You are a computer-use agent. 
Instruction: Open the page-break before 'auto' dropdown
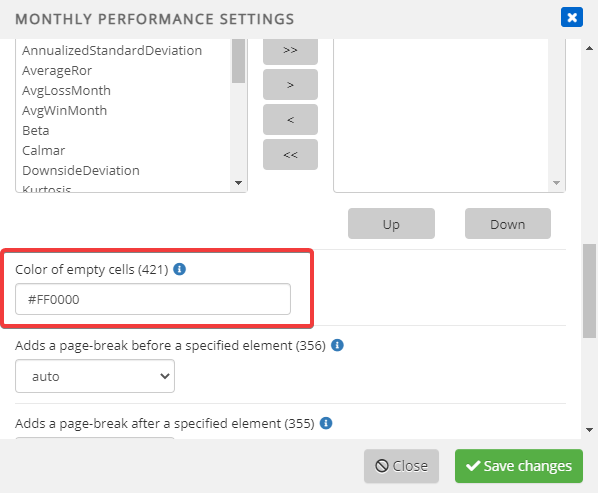95,376
